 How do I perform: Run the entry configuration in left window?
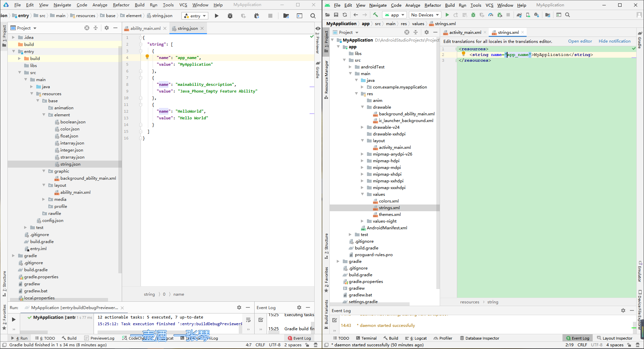pyautogui.click(x=217, y=16)
